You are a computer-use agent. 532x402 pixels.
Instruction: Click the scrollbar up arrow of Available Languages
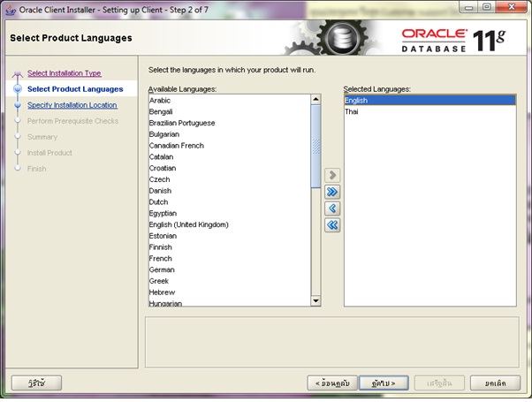(315, 100)
